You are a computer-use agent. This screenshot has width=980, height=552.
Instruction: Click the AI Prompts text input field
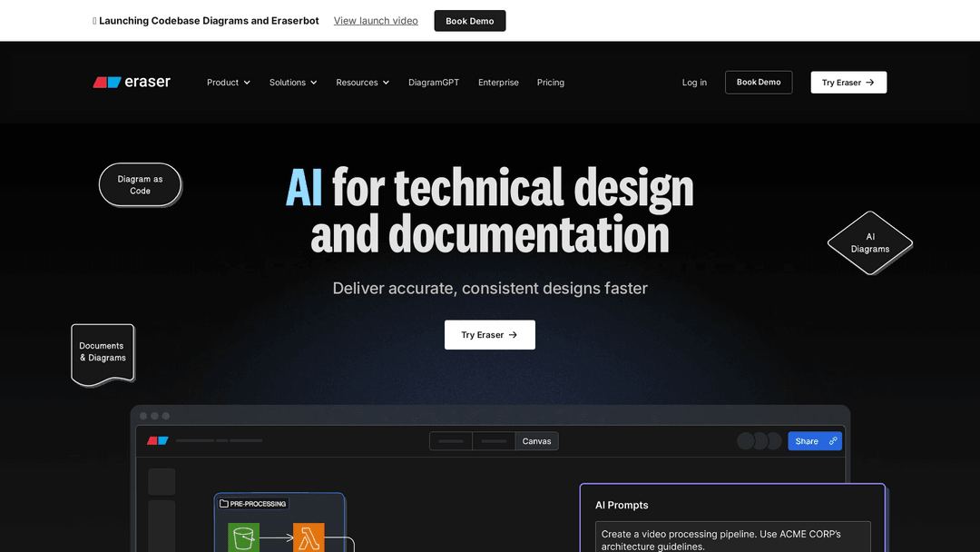click(x=732, y=537)
